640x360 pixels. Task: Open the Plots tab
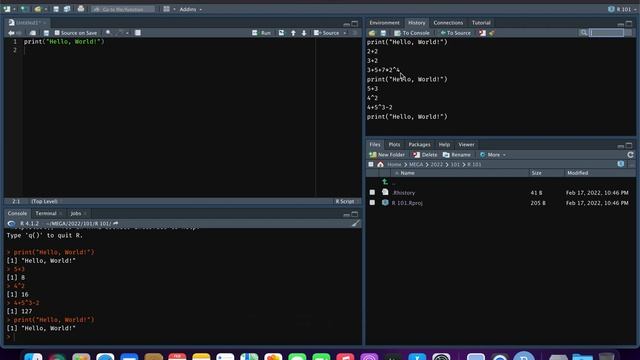tap(394, 144)
